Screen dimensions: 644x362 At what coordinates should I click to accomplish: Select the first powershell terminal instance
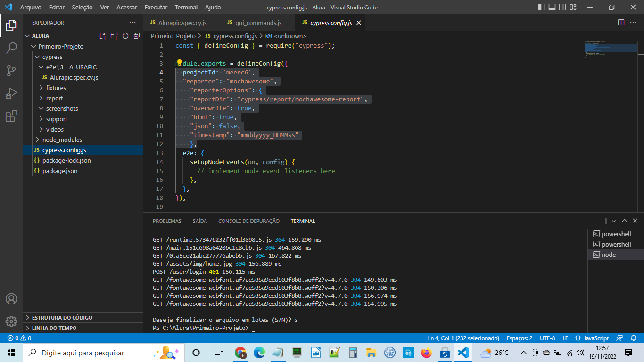coord(616,234)
